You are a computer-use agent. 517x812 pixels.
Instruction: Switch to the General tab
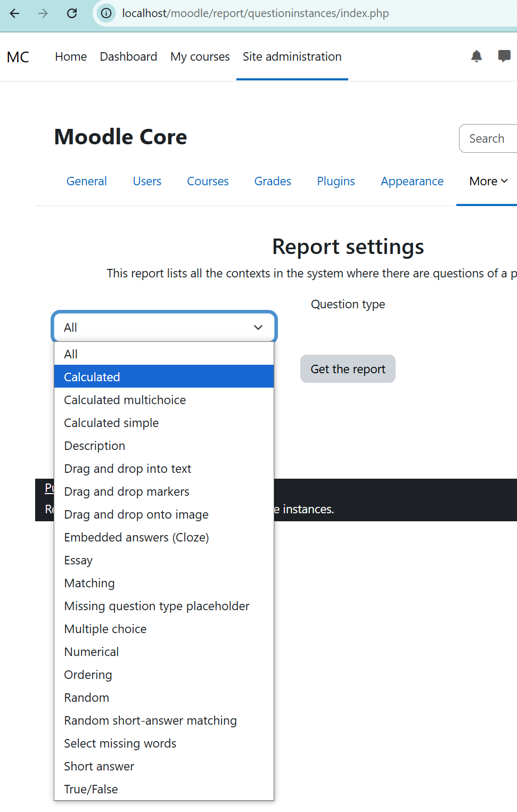click(x=87, y=181)
